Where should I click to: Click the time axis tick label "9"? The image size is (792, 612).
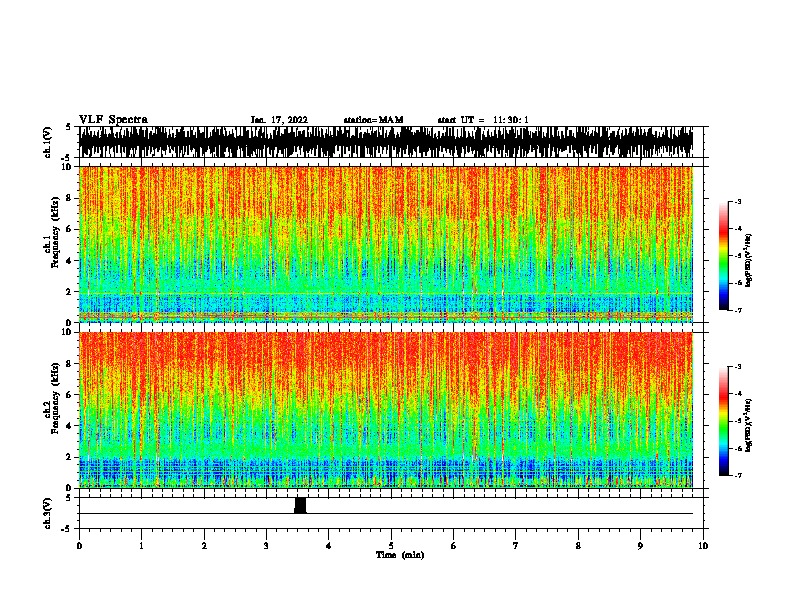(640, 546)
